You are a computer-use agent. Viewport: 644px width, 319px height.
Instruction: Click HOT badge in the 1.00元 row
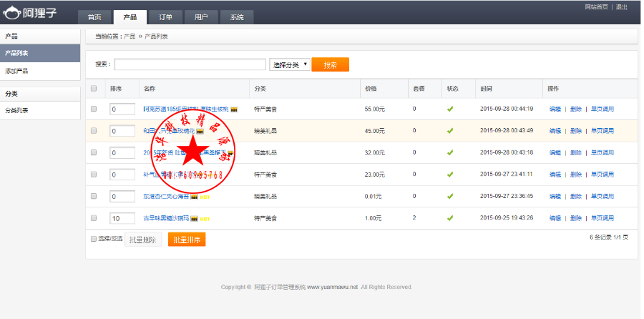pos(205,219)
